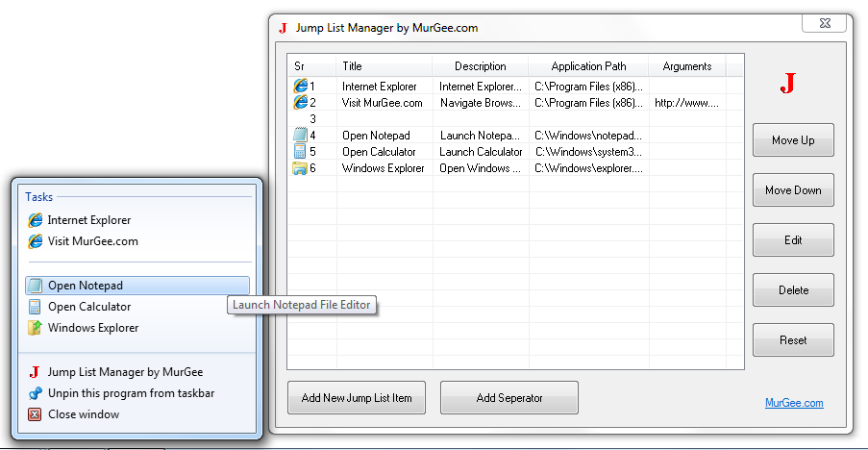Close the Jump List Manager window
Screen dimensions: 868x450
coord(825,23)
